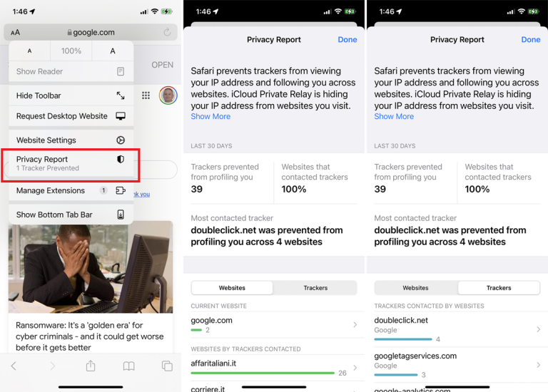
Task: Open Privacy Report menu entry
Action: tap(70, 164)
